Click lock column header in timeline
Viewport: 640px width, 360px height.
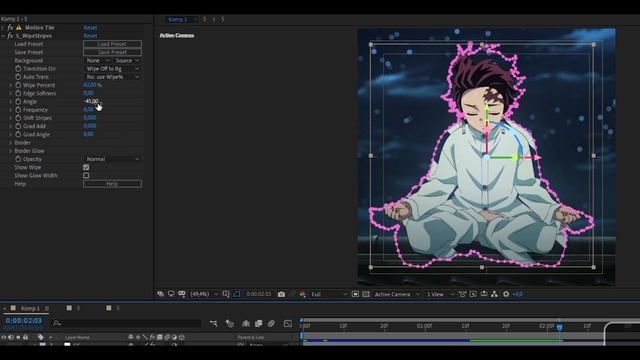[x=25, y=337]
